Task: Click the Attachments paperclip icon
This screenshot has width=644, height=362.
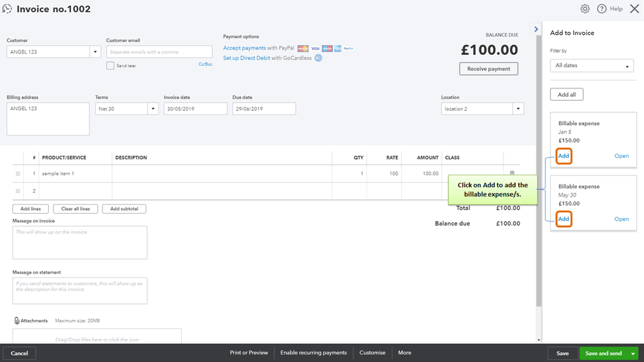Action: coord(17,321)
